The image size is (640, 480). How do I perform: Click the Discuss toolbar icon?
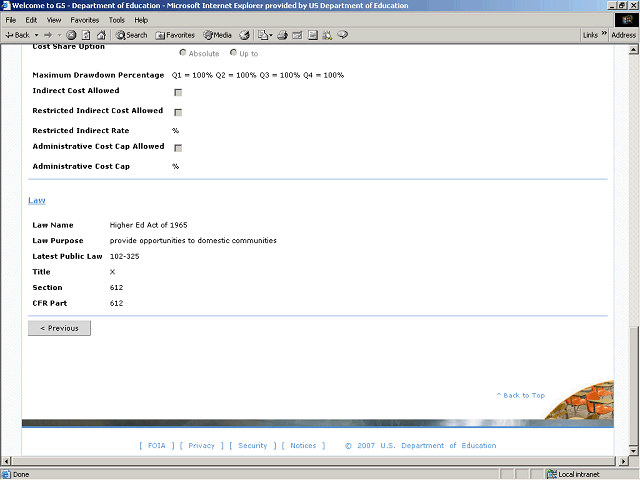[313, 35]
